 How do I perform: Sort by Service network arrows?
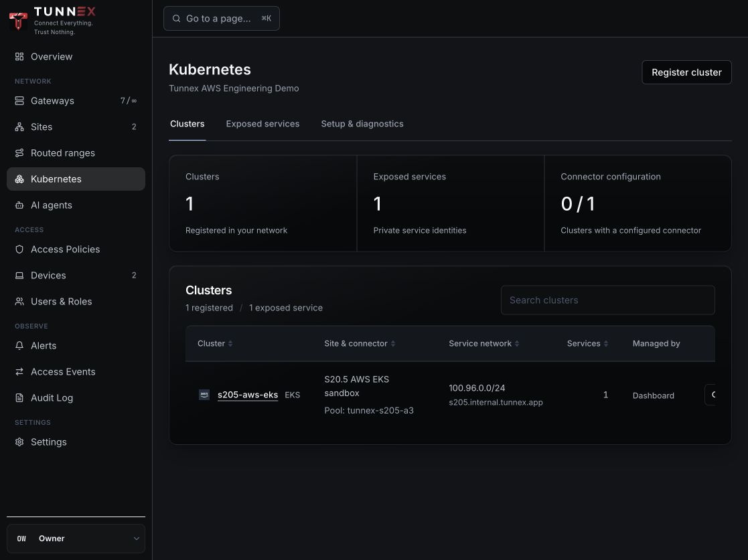pos(516,344)
